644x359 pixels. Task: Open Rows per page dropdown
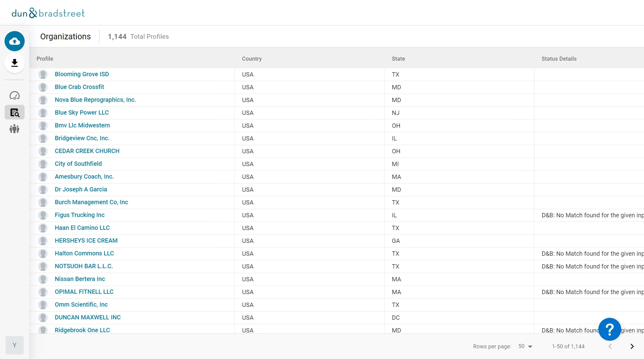[525, 347]
